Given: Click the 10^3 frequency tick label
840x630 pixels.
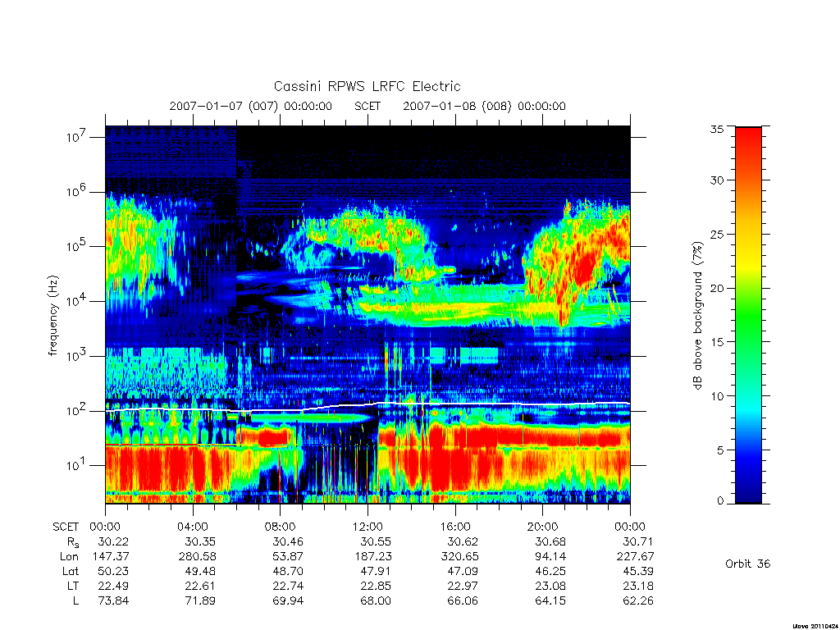Looking at the screenshot, I should tap(76, 356).
